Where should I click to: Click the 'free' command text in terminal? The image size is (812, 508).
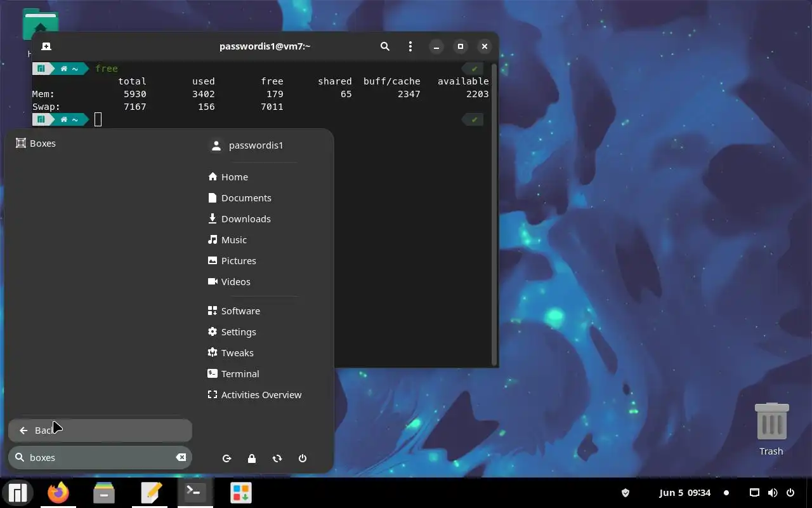click(x=107, y=69)
